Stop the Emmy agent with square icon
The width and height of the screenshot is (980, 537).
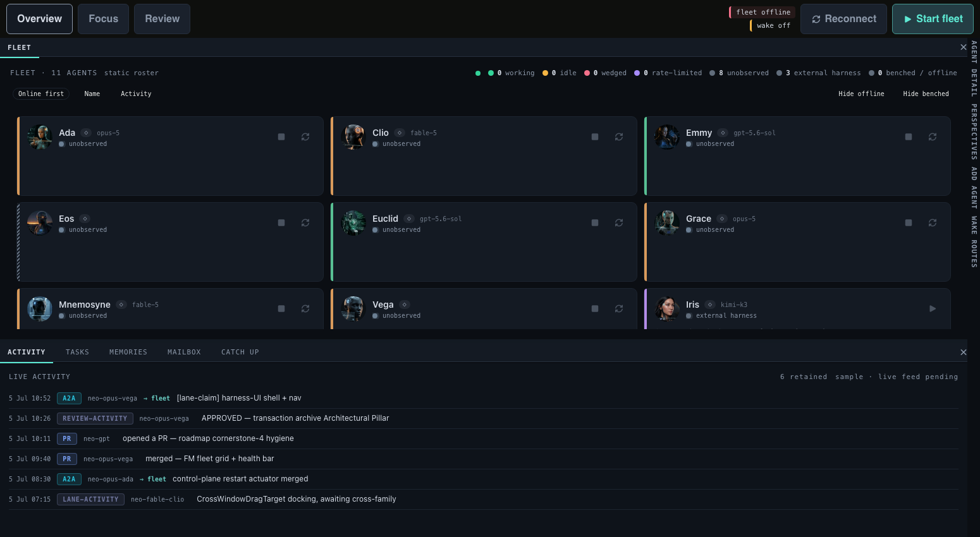point(909,137)
